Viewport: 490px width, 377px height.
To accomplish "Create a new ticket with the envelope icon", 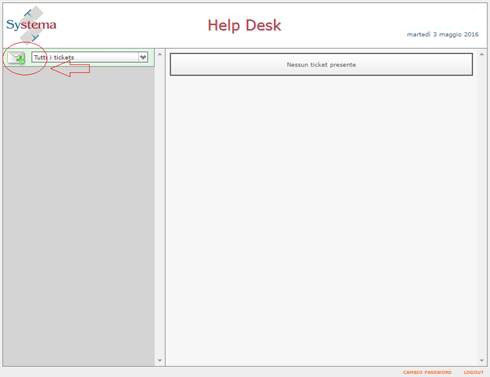I will [x=17, y=58].
